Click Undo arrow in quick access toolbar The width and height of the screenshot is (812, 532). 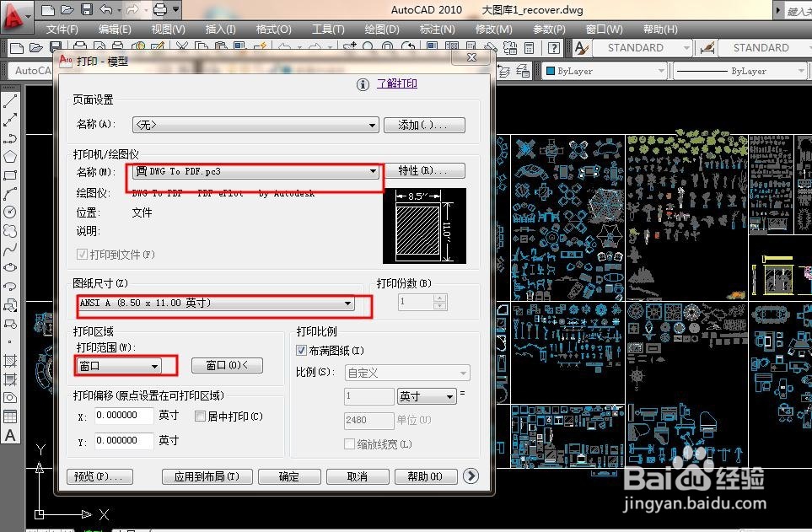coord(105,10)
